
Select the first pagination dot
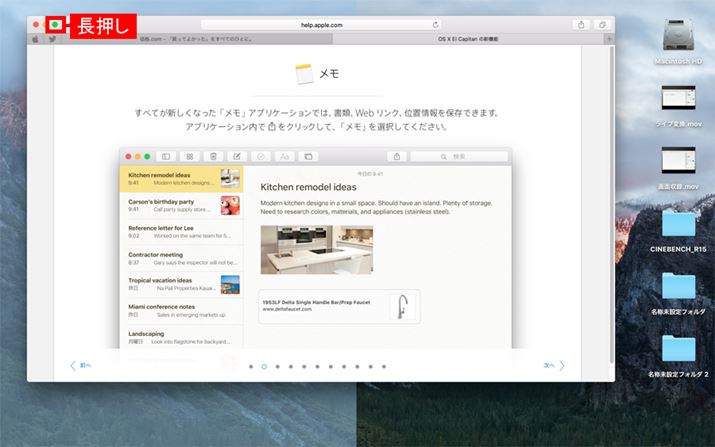point(251,366)
